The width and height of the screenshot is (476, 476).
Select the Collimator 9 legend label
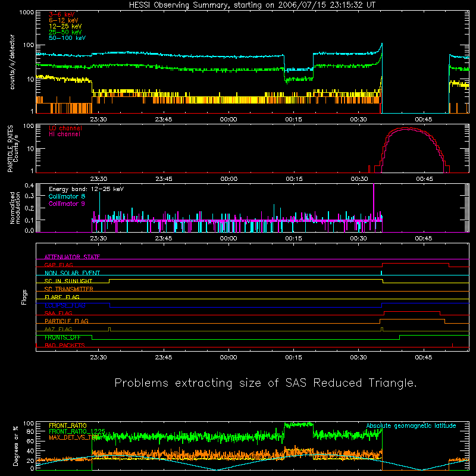(x=67, y=203)
